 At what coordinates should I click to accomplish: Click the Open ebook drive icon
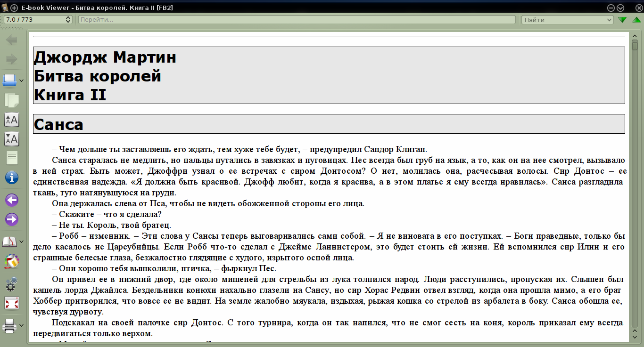coord(10,81)
